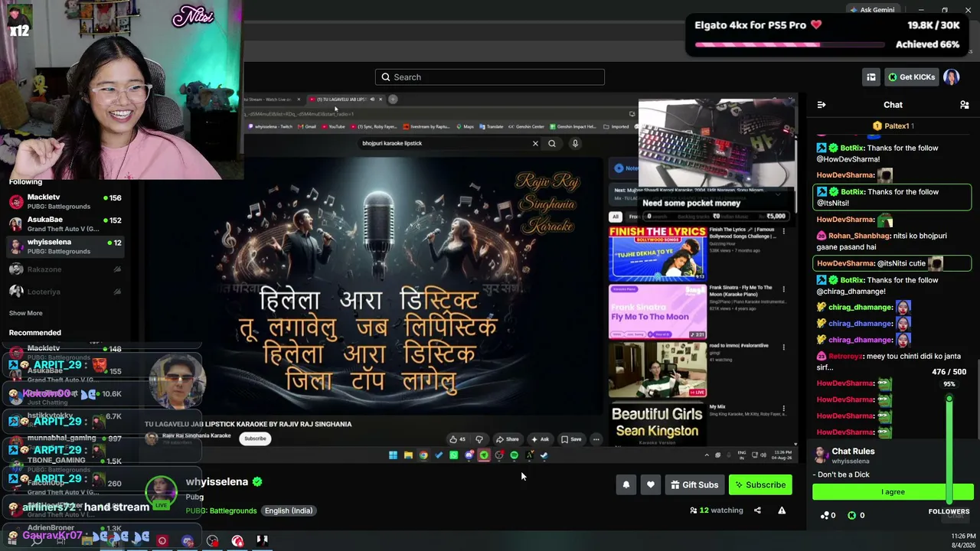
Task: Open File Explorer in the streamed taskbar
Action: (x=408, y=455)
